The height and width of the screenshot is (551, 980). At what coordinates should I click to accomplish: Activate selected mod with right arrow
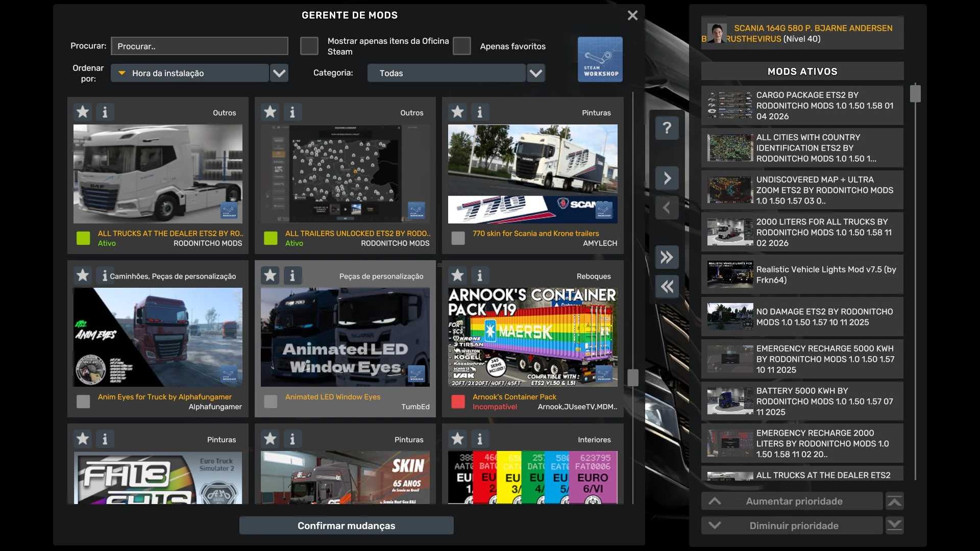667,178
